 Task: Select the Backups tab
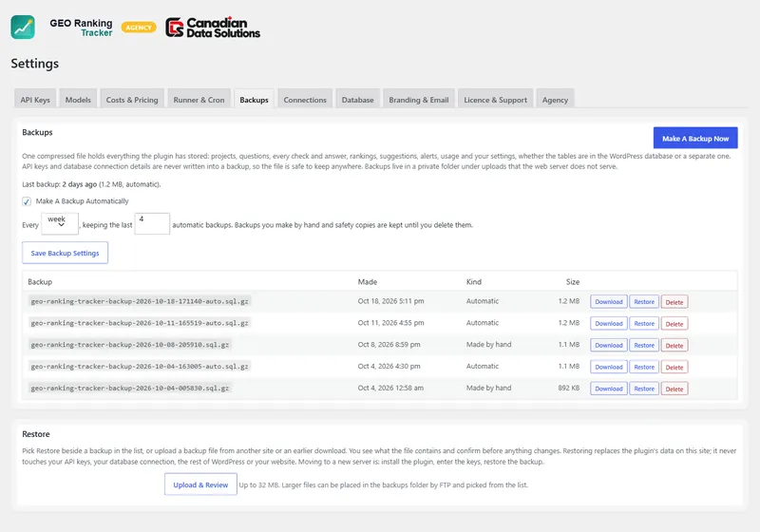tap(254, 100)
